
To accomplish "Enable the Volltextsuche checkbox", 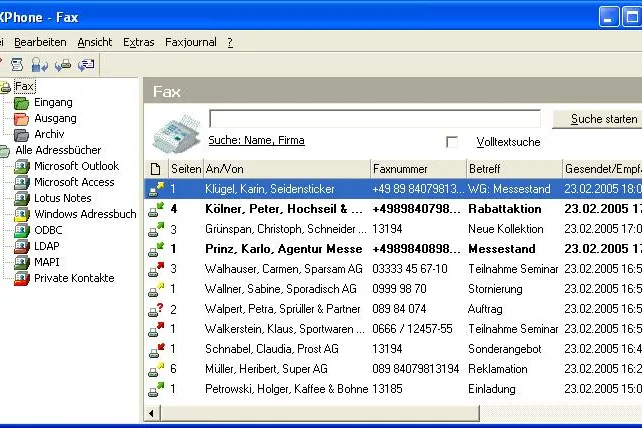I will (452, 142).
